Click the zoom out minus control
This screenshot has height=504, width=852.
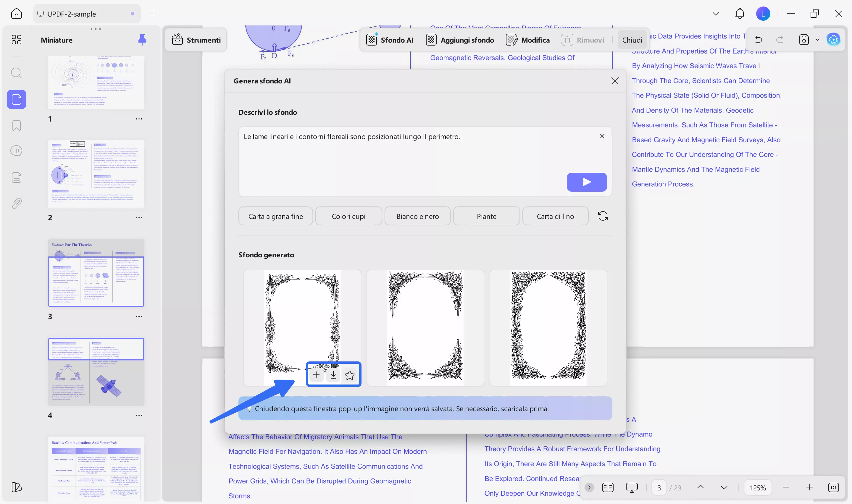(x=786, y=487)
